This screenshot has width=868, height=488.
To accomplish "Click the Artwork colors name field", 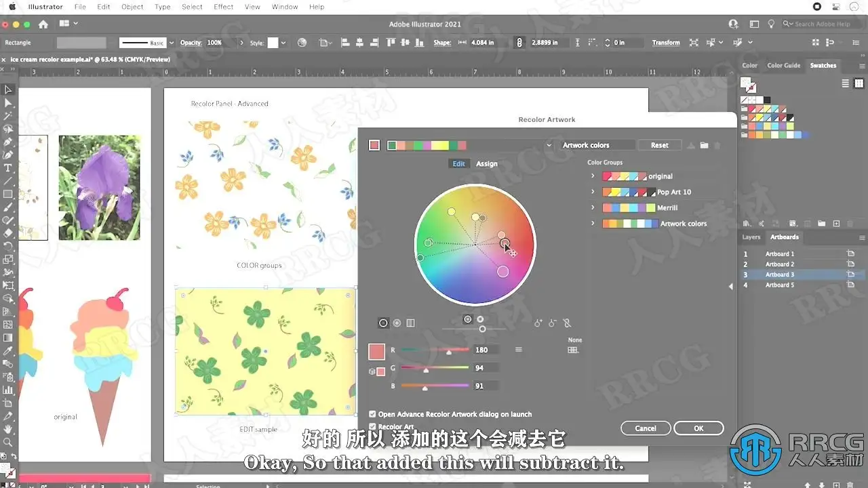I will coord(597,145).
